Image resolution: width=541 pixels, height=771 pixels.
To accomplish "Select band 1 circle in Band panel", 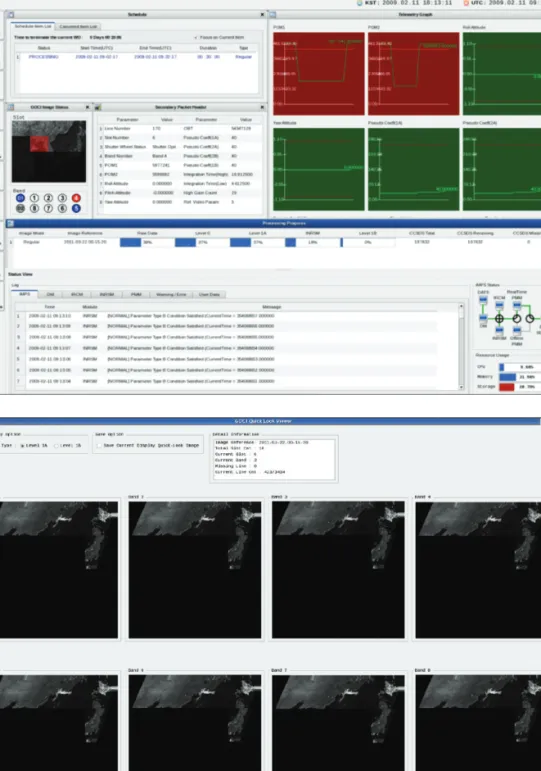I will [34, 198].
